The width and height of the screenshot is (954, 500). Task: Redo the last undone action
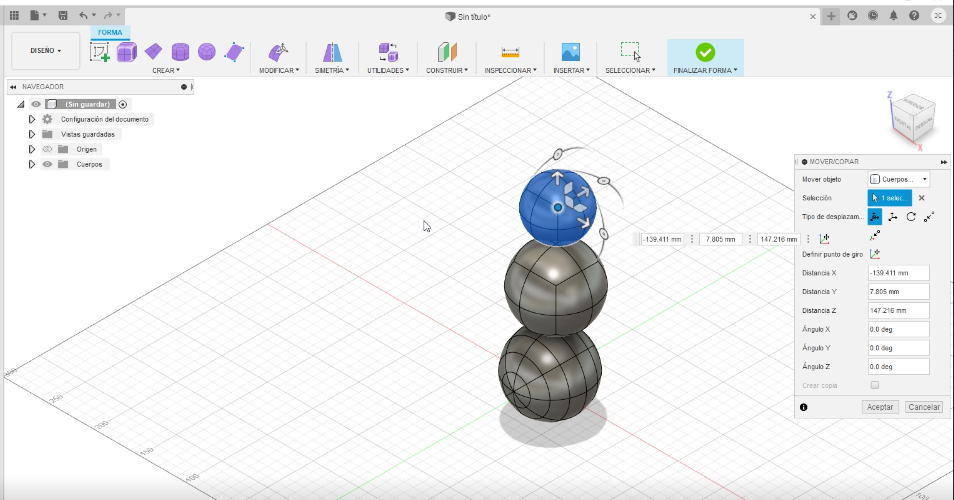coord(108,15)
